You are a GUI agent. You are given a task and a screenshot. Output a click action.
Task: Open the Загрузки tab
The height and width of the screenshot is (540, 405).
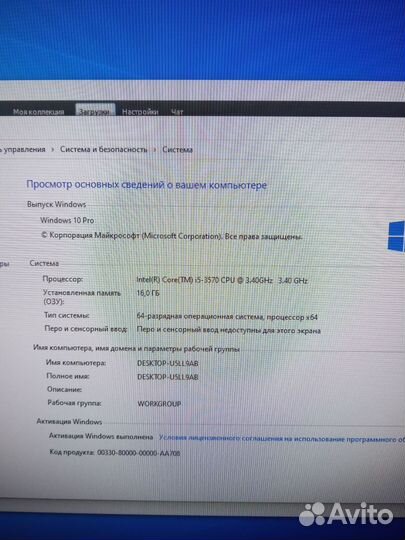[x=95, y=111]
